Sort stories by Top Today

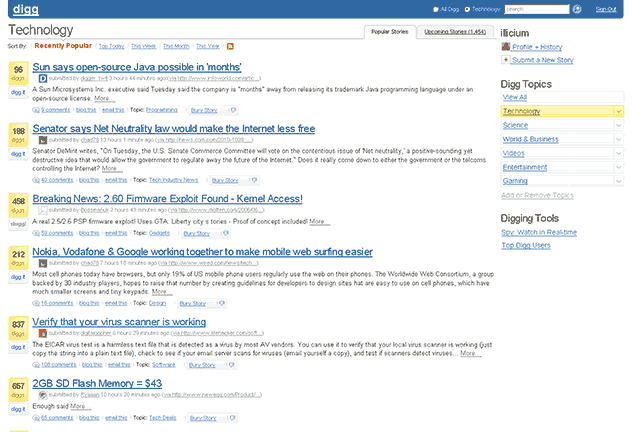point(112,46)
